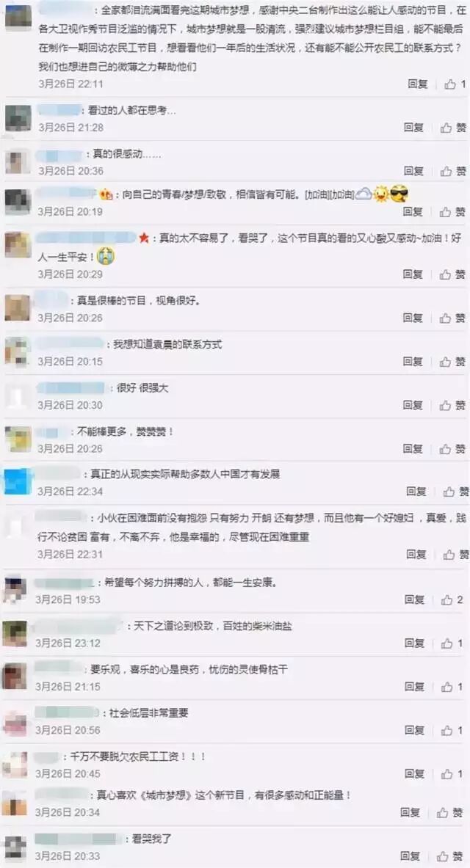Open avatar of the 看过的人都在思考 commenter
This screenshot has height=868, width=470.
(x=18, y=118)
